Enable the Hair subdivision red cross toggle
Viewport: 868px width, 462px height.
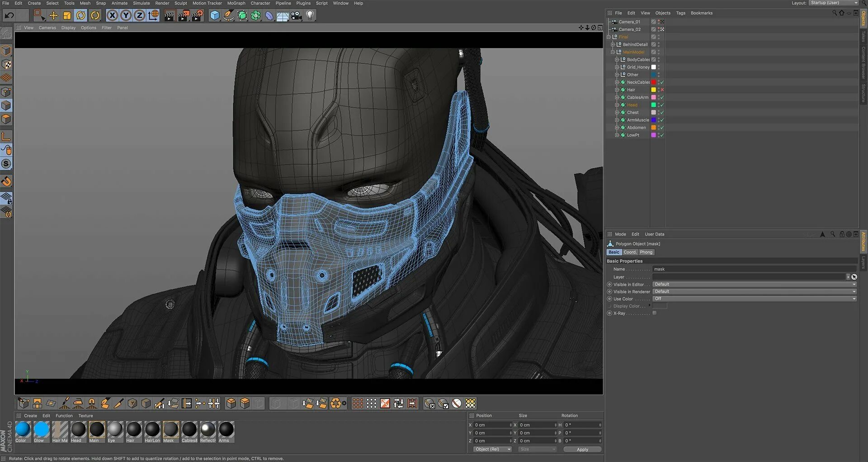pyautogui.click(x=662, y=90)
